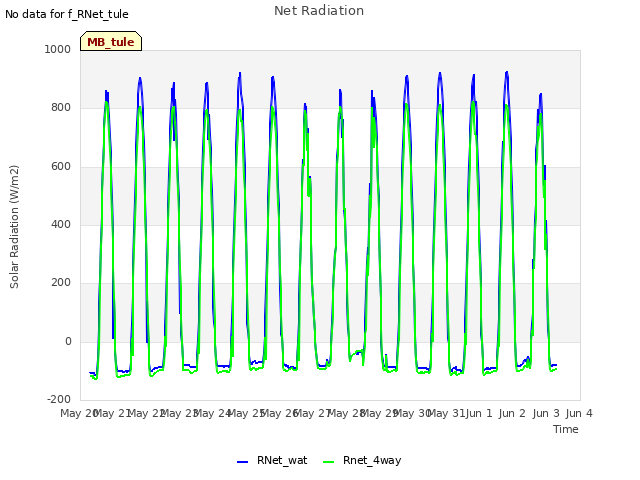Click the green Rnet_4way legend line marker
The height and width of the screenshot is (480, 640).
pyautogui.click(x=328, y=462)
